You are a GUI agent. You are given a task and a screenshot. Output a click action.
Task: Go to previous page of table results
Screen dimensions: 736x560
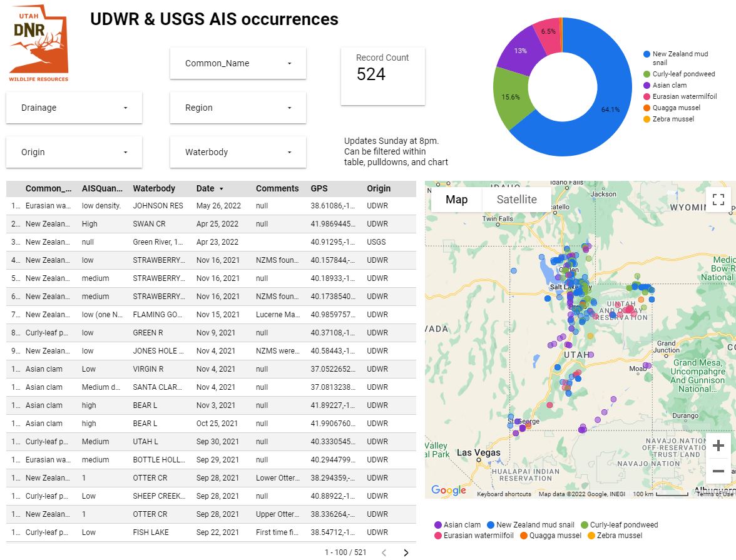[384, 552]
